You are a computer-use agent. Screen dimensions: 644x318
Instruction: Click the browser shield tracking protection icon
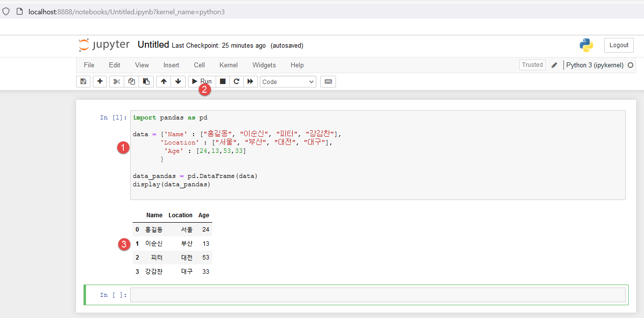(6, 11)
